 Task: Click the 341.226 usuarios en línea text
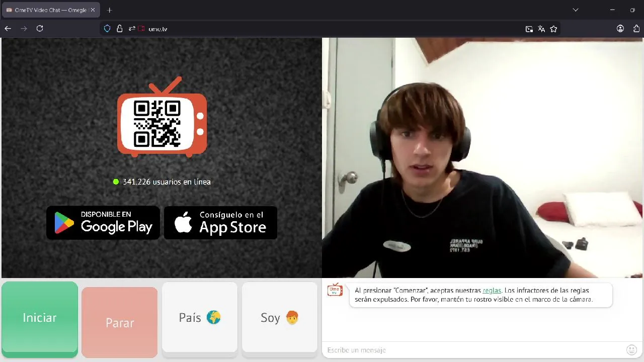pyautogui.click(x=167, y=182)
